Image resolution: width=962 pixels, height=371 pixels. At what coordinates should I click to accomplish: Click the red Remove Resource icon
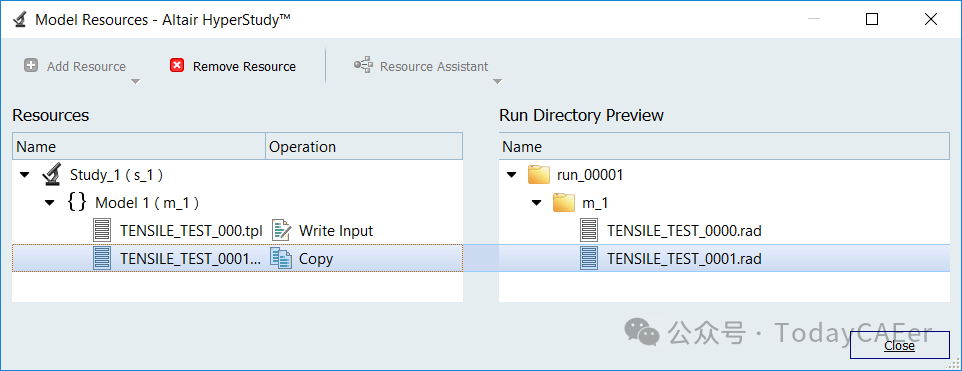[177, 66]
